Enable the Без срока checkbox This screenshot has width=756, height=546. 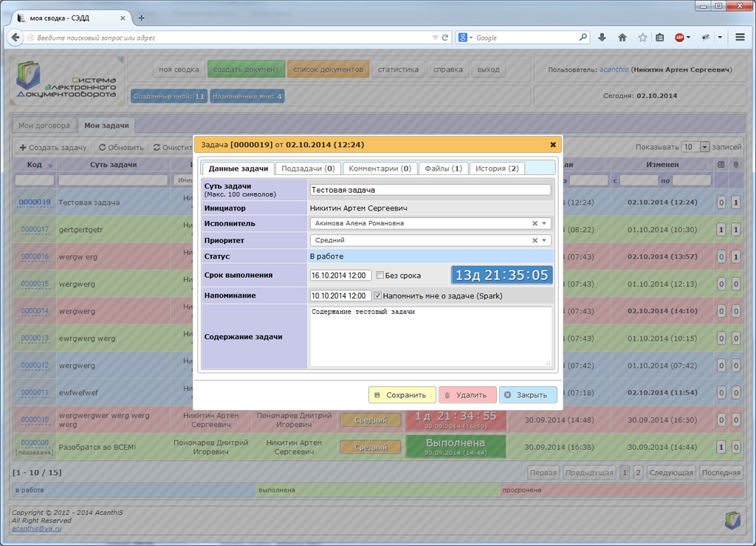tap(380, 276)
